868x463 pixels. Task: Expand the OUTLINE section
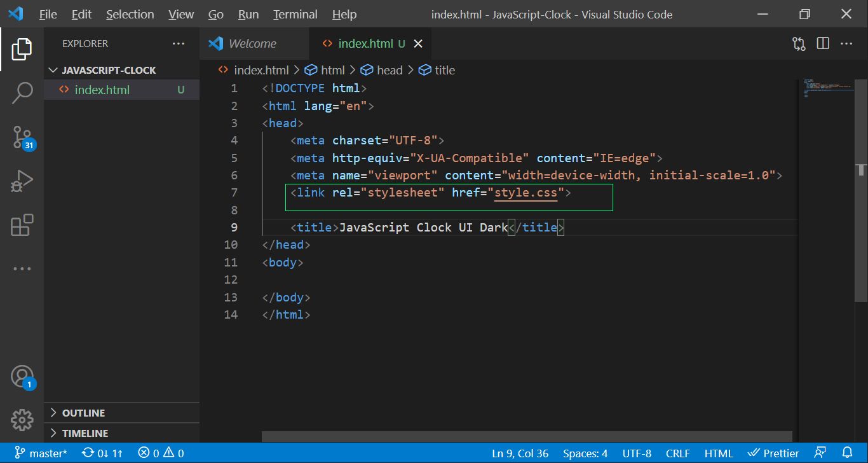pyautogui.click(x=122, y=413)
